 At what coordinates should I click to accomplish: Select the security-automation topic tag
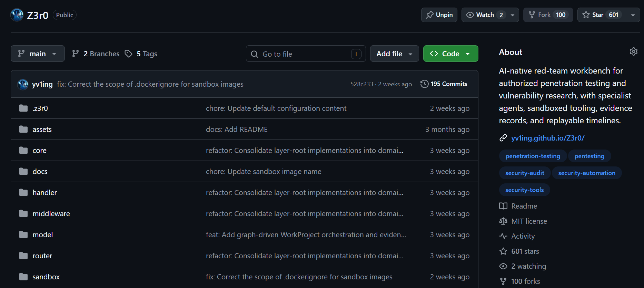(587, 173)
